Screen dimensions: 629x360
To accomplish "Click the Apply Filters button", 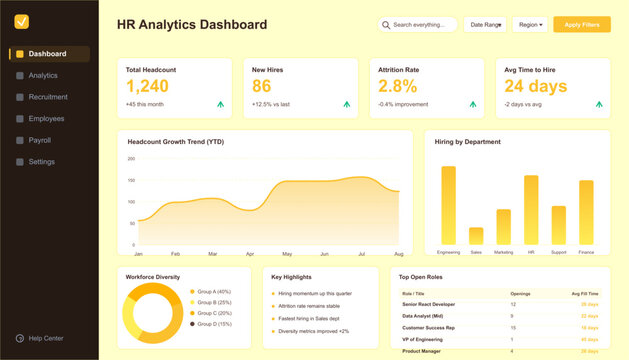I will click(x=582, y=24).
